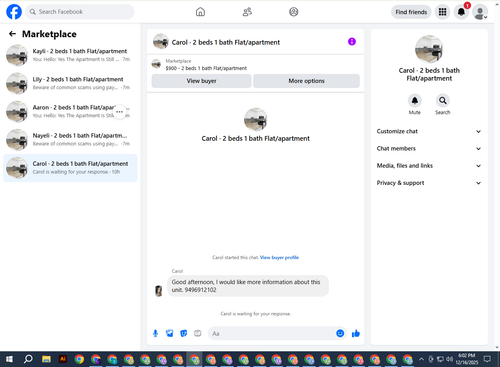The height and width of the screenshot is (367, 500).
Task: Open the Friends icon in top navigation
Action: click(x=247, y=12)
